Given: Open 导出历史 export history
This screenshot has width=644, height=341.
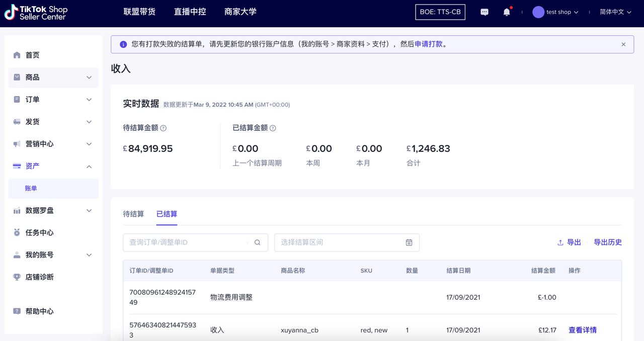Looking at the screenshot, I should pyautogui.click(x=608, y=242).
